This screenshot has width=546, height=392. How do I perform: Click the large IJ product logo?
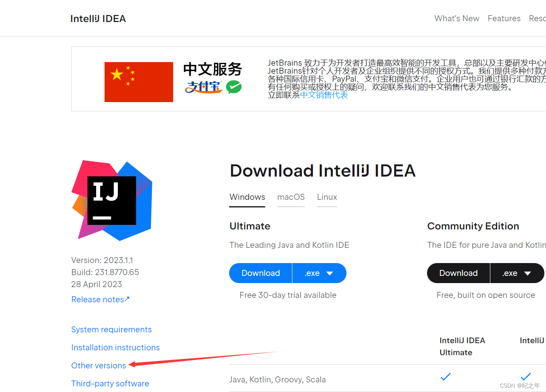click(x=112, y=201)
